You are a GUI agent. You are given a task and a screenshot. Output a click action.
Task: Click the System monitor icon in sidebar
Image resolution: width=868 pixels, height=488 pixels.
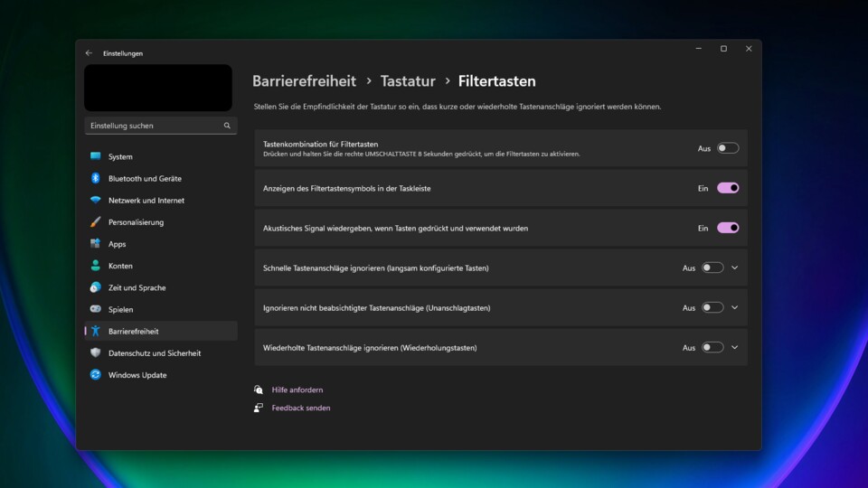95,156
